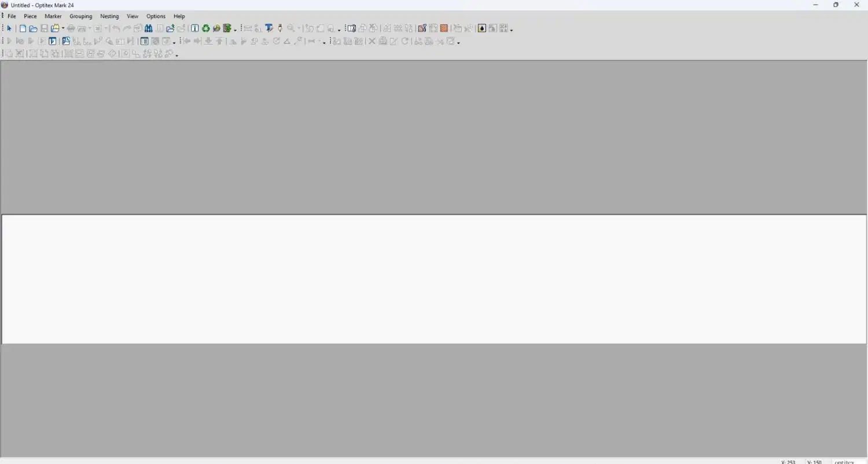The image size is (868, 464).
Task: Click the open folder icon
Action: pos(33,28)
